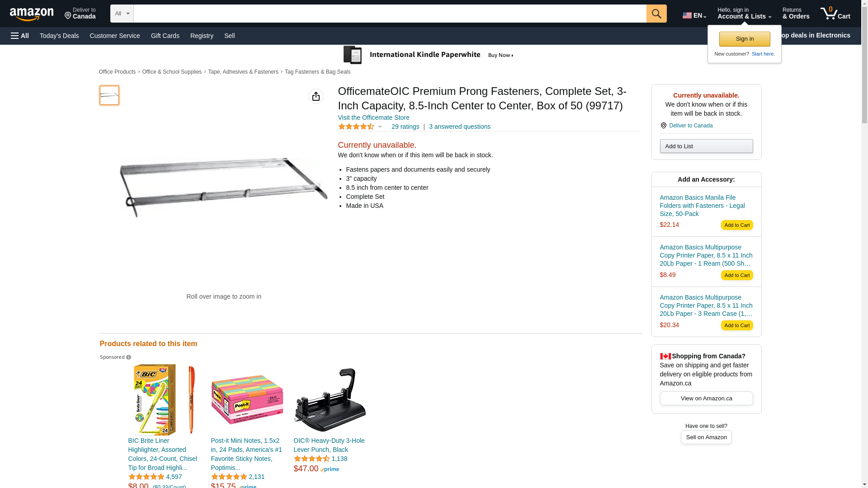
Task: Click the Deliver to Canada location icon
Action: pos(663,126)
